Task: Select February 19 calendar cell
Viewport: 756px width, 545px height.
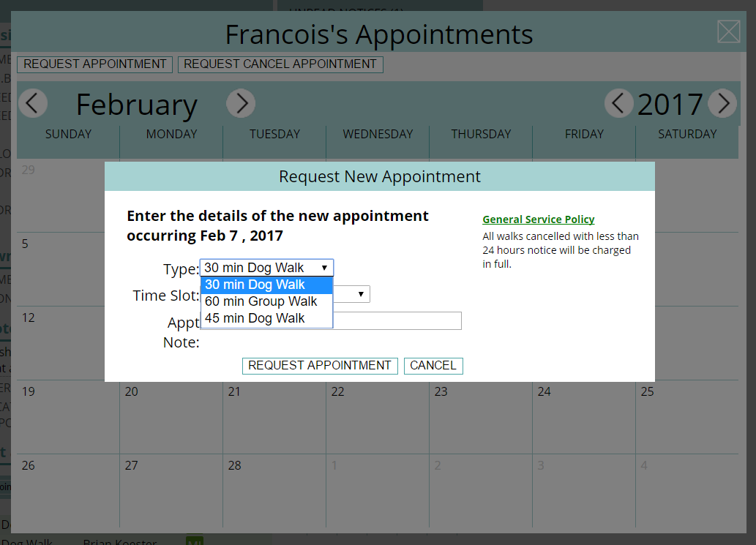Action: pyautogui.click(x=68, y=417)
